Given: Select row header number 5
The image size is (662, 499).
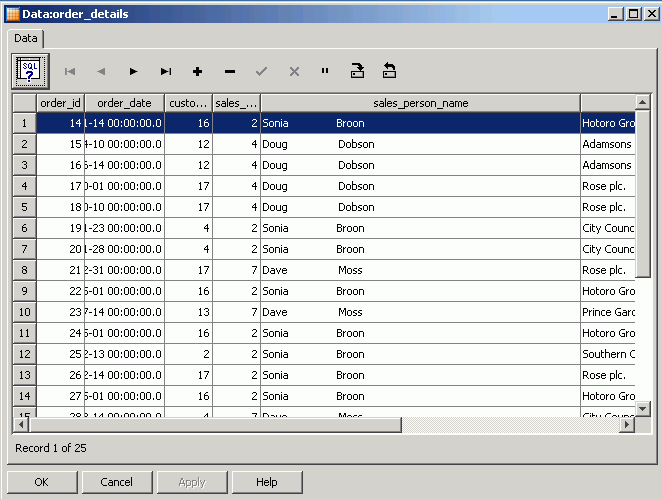Looking at the screenshot, I should click(24, 207).
